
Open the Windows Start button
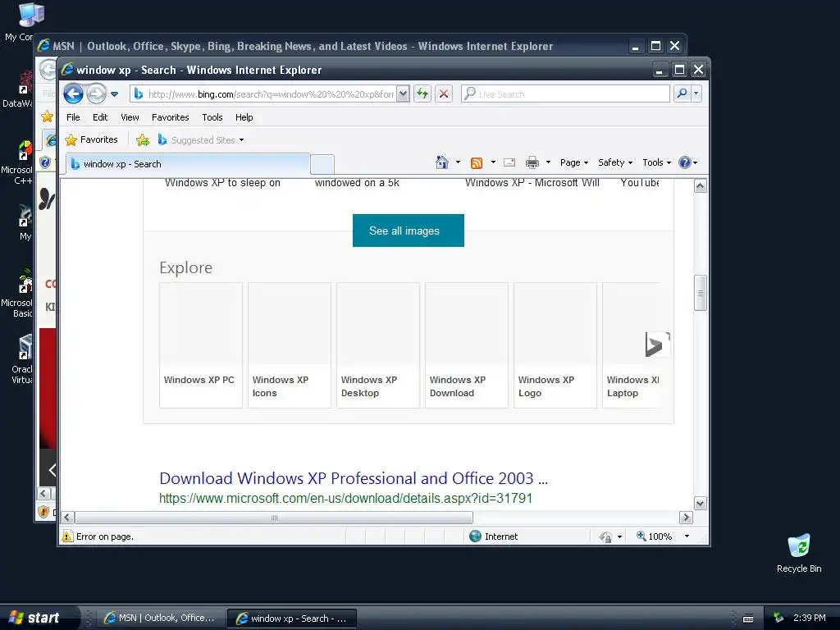click(38, 618)
